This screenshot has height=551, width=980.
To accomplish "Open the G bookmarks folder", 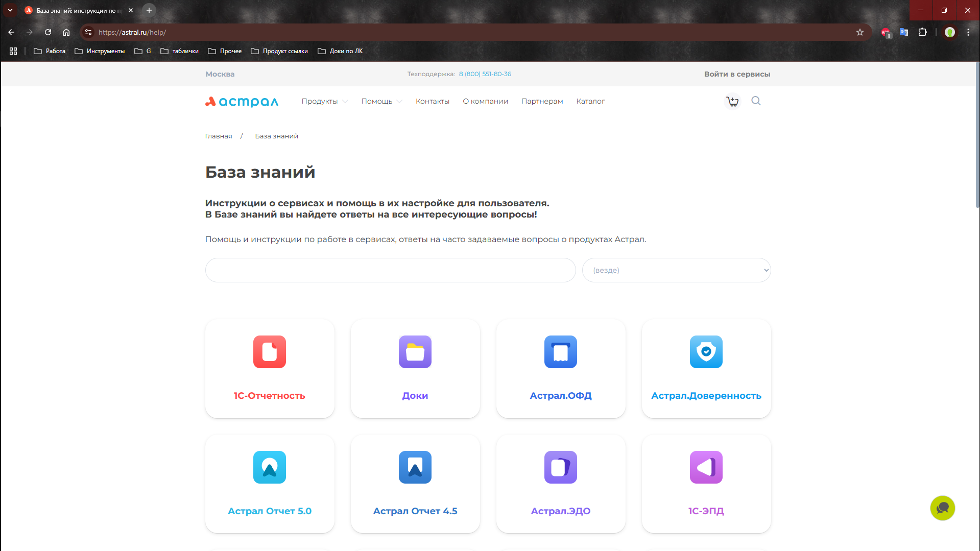I will coord(142,51).
